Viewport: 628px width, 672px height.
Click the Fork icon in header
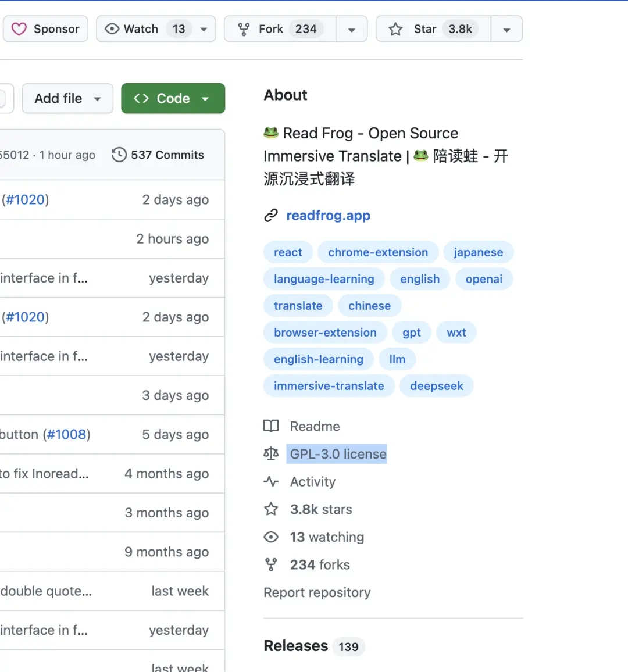[x=244, y=29]
